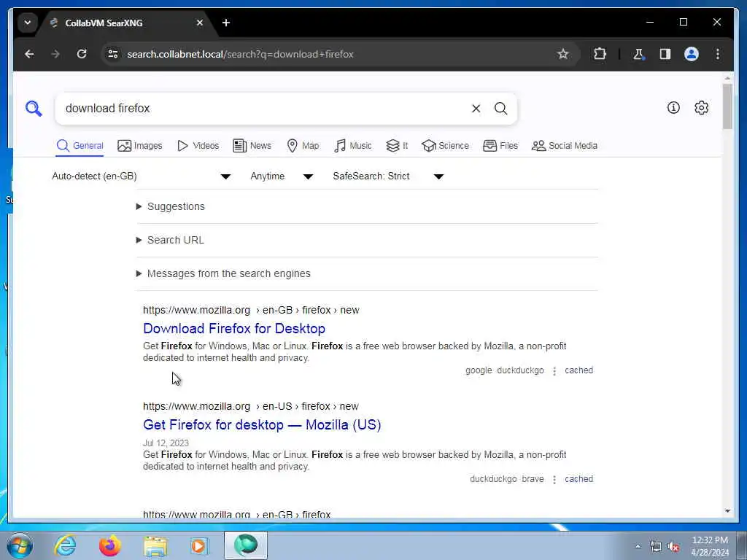747x560 pixels.
Task: View site information icon in address bar
Action: (x=113, y=54)
